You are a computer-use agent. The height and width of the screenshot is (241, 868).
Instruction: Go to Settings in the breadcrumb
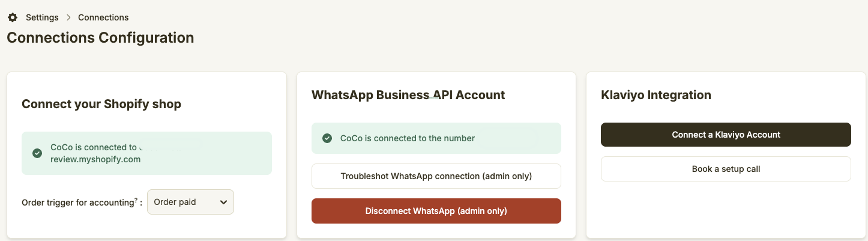(x=41, y=17)
